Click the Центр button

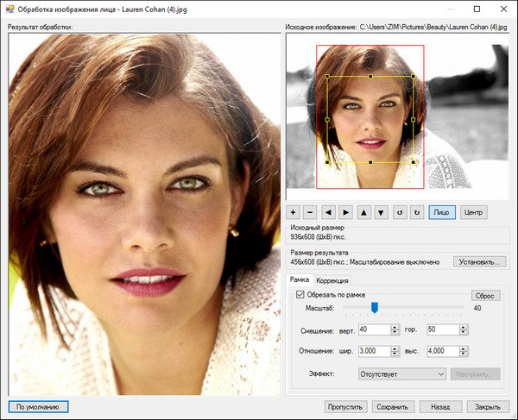tap(473, 212)
